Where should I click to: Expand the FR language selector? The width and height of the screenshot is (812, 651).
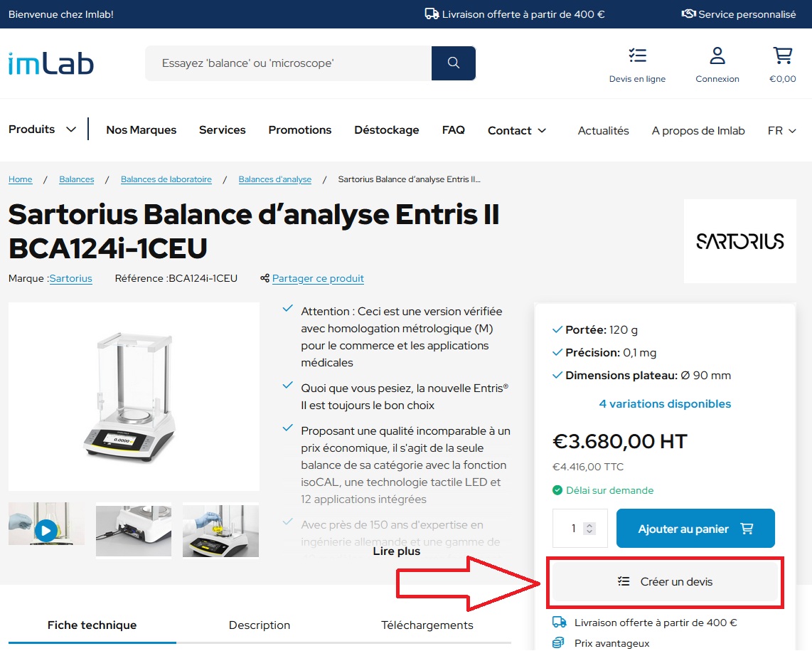coord(781,130)
